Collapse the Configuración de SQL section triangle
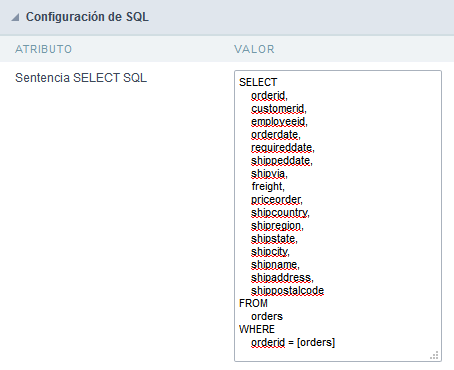This screenshot has width=454, height=370. (x=15, y=17)
